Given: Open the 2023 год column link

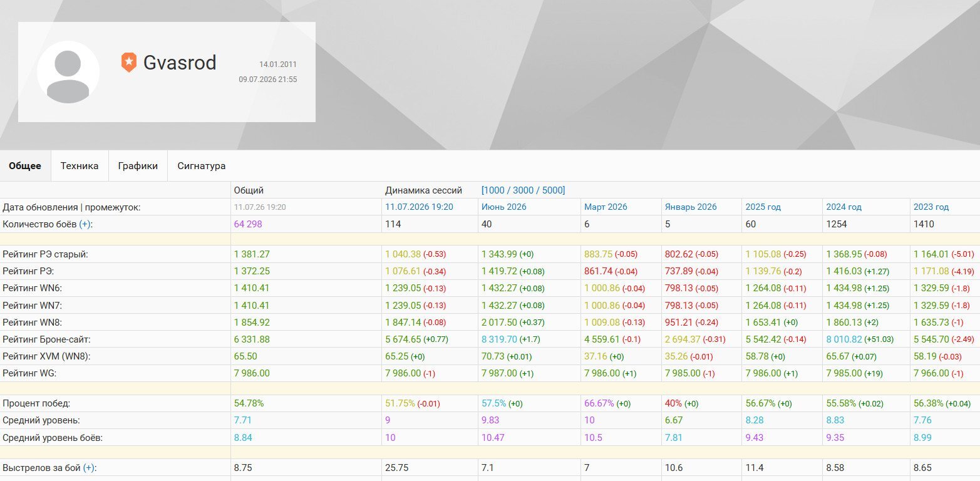Looking at the screenshot, I should click(931, 207).
